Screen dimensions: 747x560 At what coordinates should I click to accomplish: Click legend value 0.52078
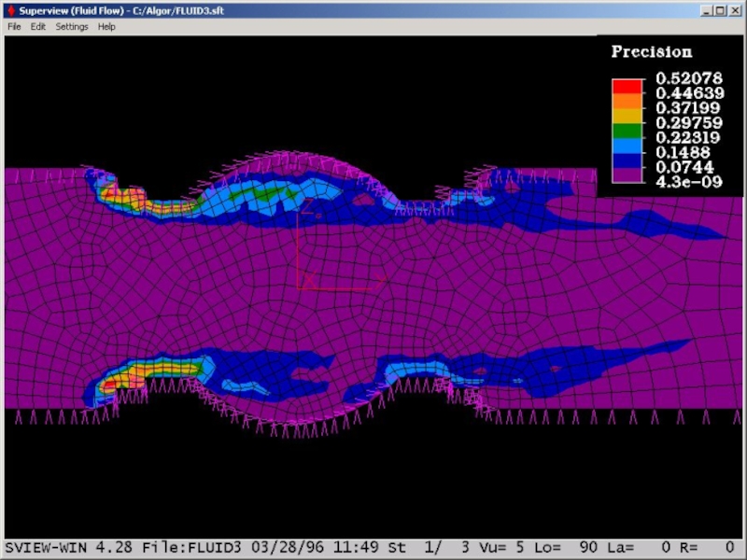pyautogui.click(x=689, y=78)
